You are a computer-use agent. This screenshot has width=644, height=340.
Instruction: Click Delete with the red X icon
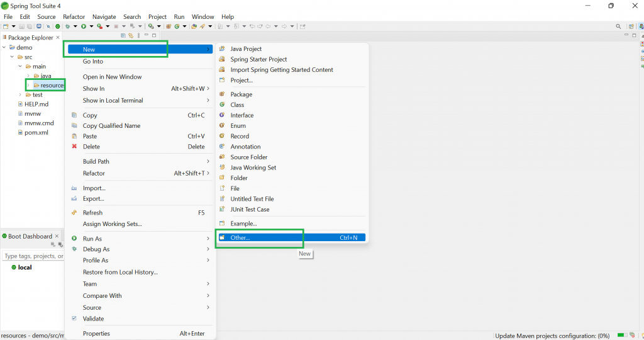point(140,147)
